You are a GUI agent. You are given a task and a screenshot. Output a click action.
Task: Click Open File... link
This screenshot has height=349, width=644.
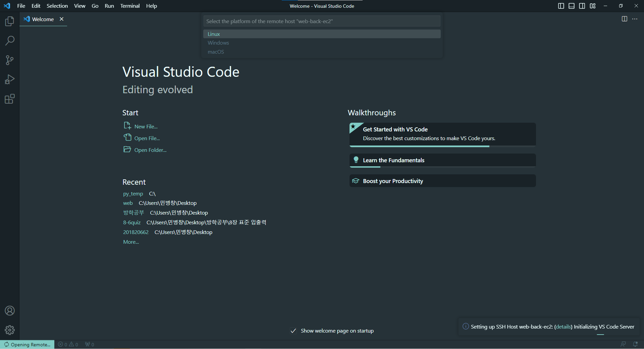(x=147, y=138)
